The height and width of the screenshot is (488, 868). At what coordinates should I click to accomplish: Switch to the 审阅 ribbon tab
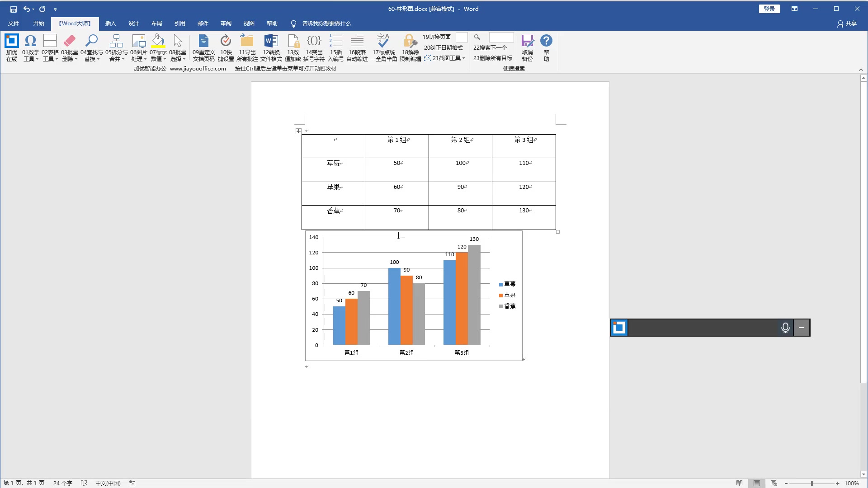pos(226,23)
